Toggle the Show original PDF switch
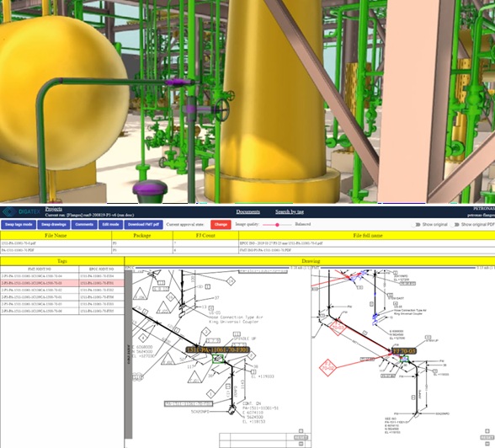The width and height of the screenshot is (495, 448). point(455,225)
